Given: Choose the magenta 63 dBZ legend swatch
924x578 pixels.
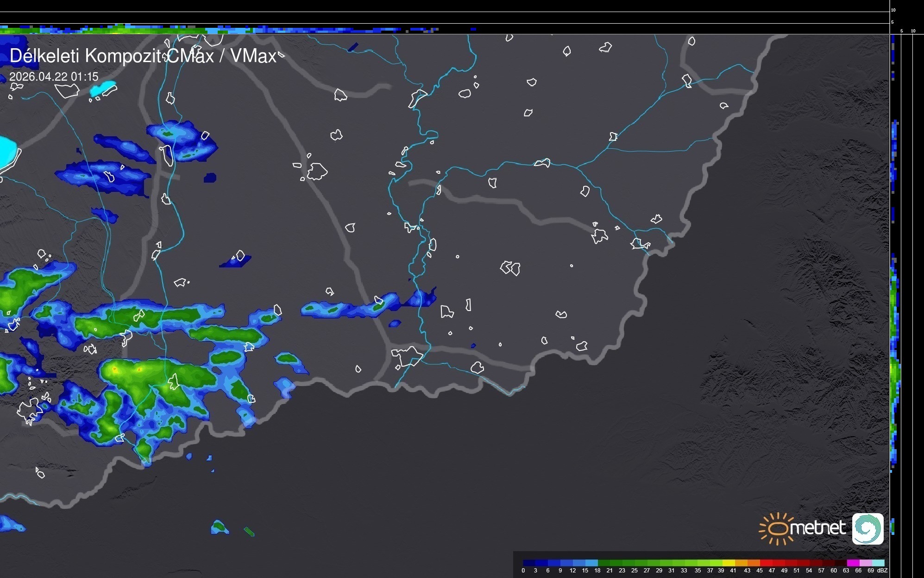Looking at the screenshot, I should click(852, 563).
